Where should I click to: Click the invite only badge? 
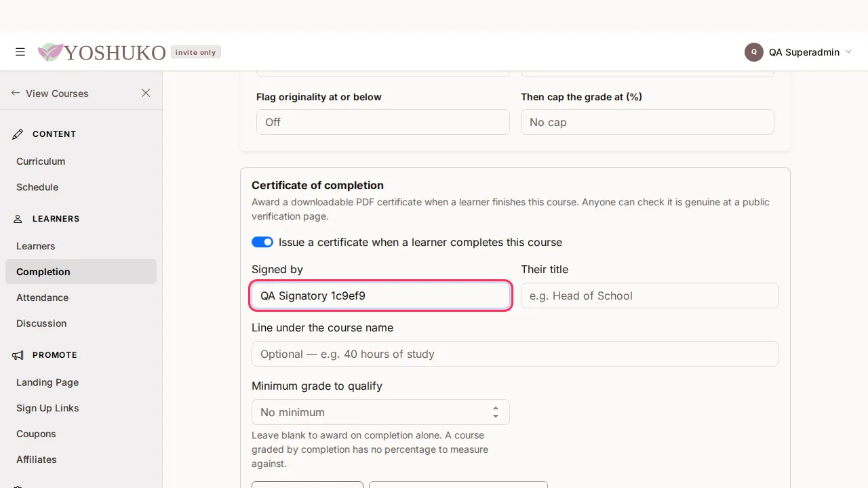196,52
